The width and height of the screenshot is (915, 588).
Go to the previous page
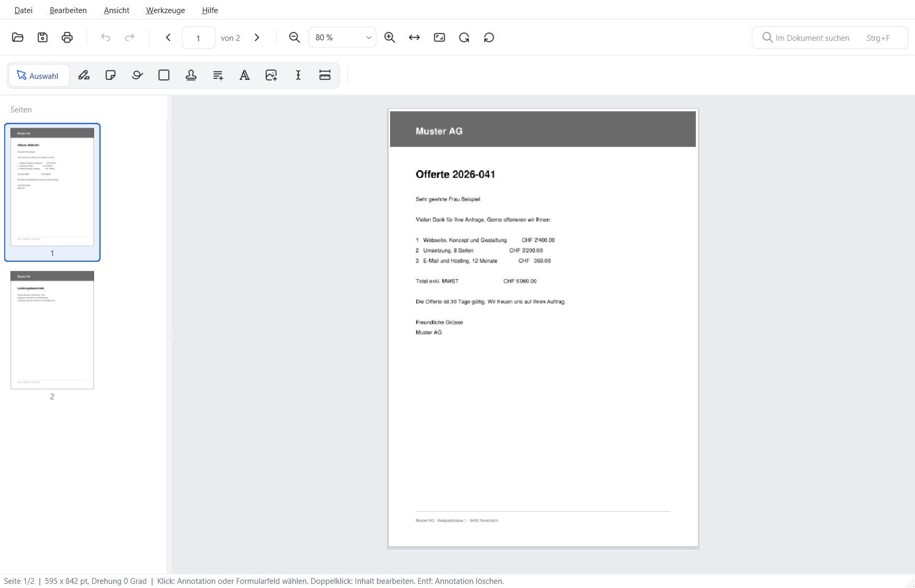[x=168, y=37]
